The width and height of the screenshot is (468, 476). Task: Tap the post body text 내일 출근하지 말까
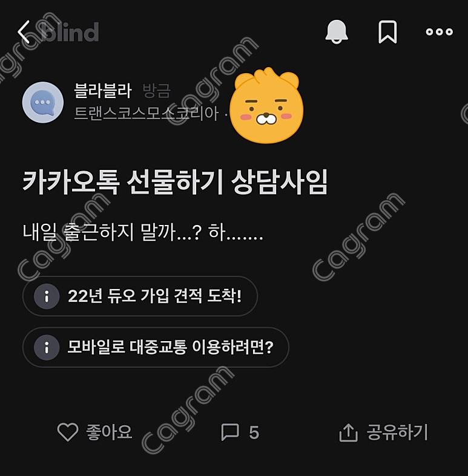tap(143, 232)
